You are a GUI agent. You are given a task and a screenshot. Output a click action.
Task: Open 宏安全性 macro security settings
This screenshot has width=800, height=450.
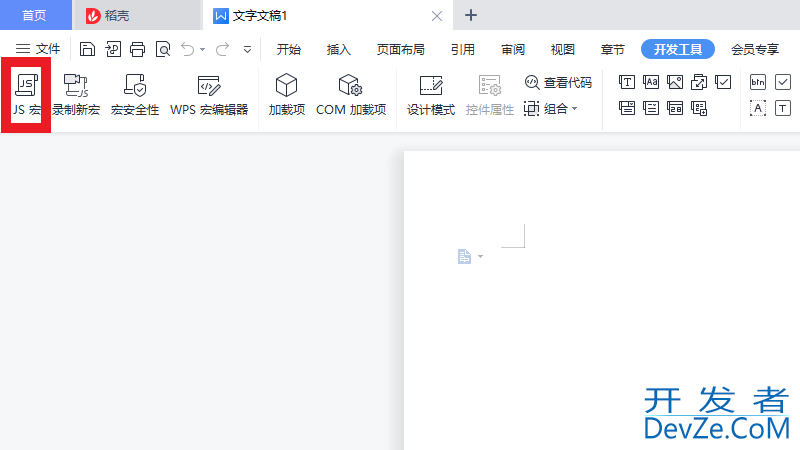click(135, 95)
